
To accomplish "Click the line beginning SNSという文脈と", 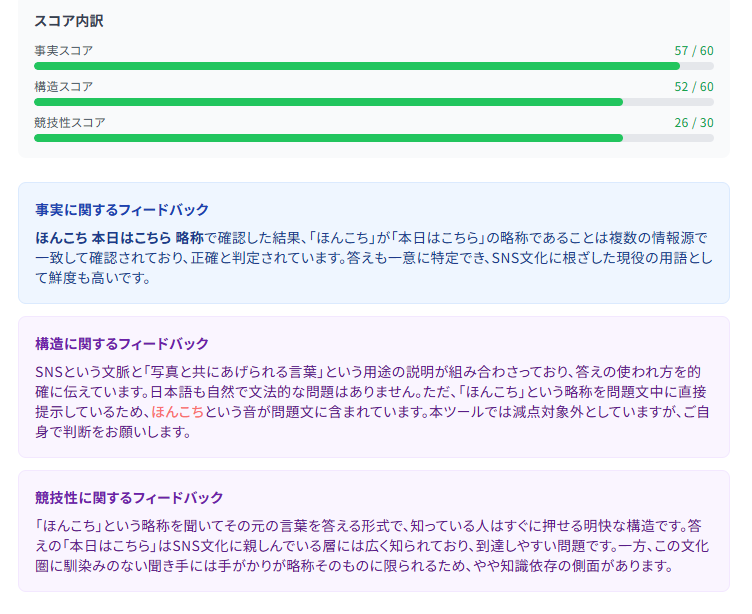I will pyautogui.click(x=368, y=372).
